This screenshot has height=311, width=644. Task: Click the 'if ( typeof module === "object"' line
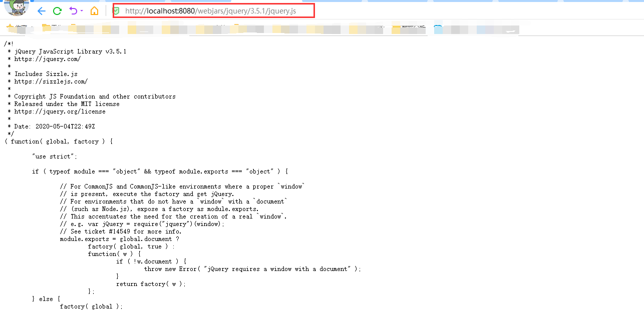pos(160,171)
